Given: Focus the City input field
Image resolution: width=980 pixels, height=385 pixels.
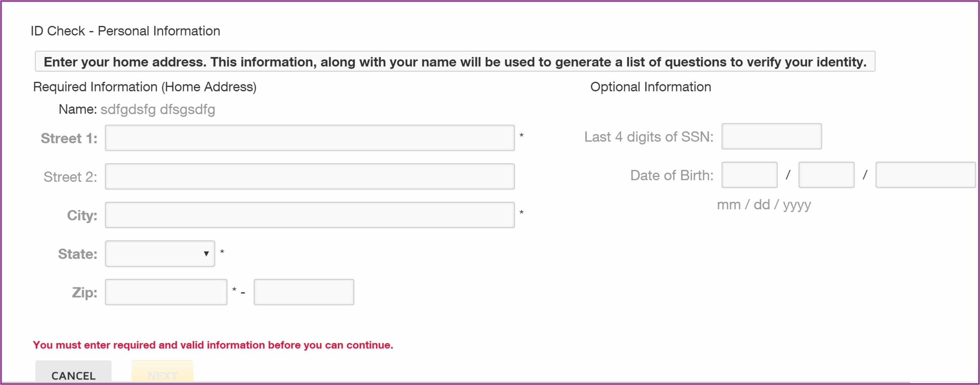Looking at the screenshot, I should pos(310,215).
